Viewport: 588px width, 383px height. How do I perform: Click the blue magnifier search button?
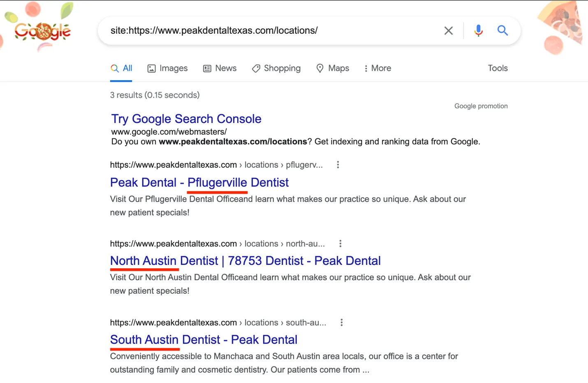tap(502, 30)
